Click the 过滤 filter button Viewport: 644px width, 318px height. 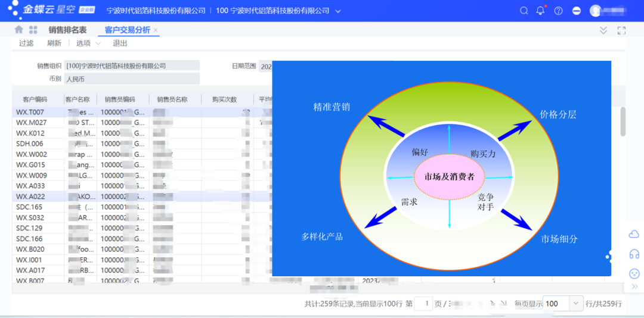click(26, 43)
